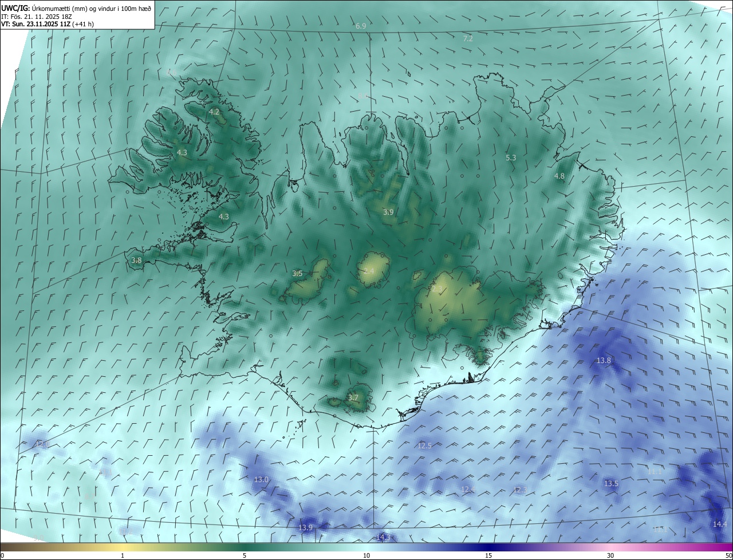Click the 12.0 value label in the far southwest

tap(42, 444)
